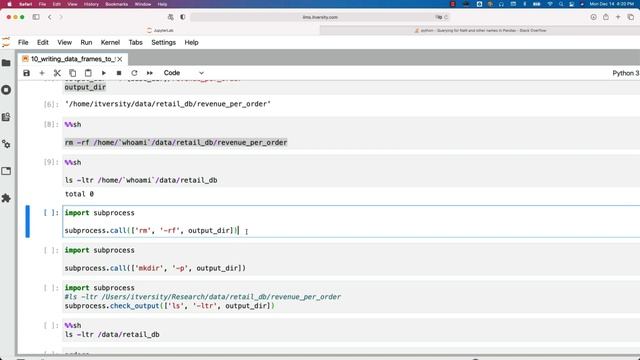This screenshot has height=360, width=640.
Task: Click the Safari address bar
Action: pyautogui.click(x=320, y=17)
